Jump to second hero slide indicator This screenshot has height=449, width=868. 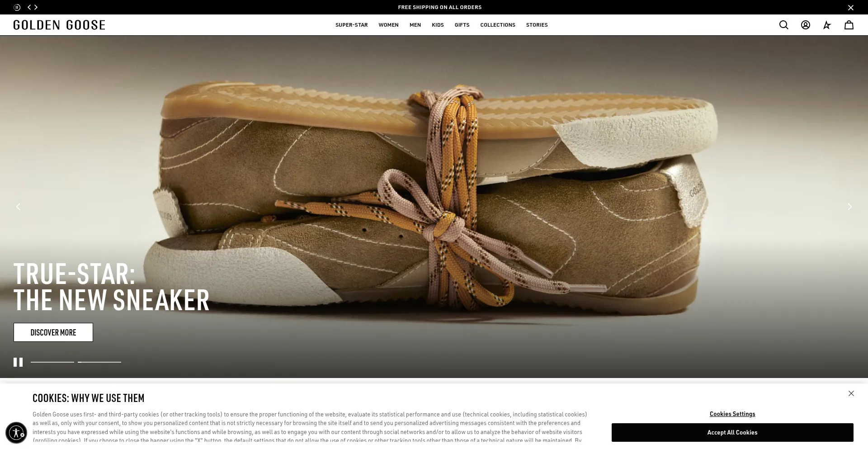pyautogui.click(x=99, y=362)
